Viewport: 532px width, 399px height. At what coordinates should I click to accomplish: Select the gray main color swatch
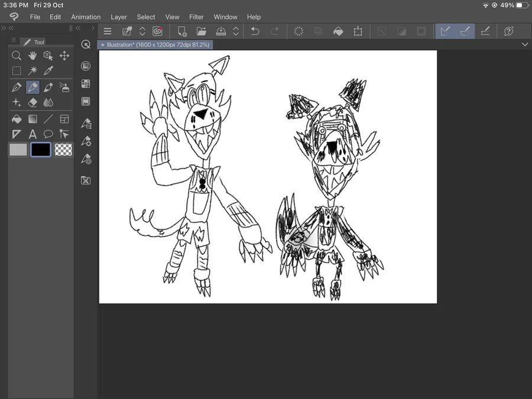(18, 150)
